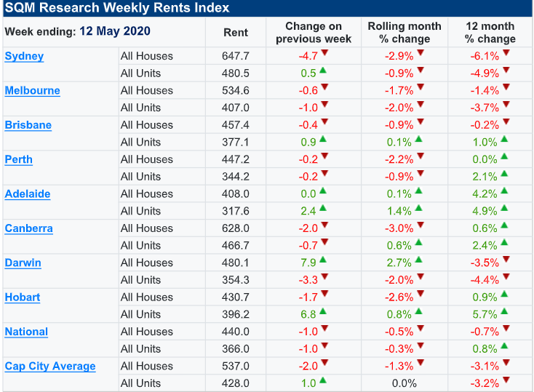Follow the Adelaide link

[x=28, y=193]
